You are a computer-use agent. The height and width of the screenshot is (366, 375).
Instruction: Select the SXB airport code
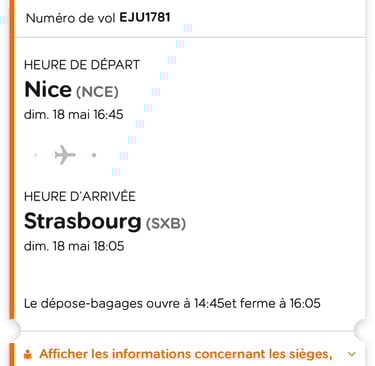(x=166, y=224)
